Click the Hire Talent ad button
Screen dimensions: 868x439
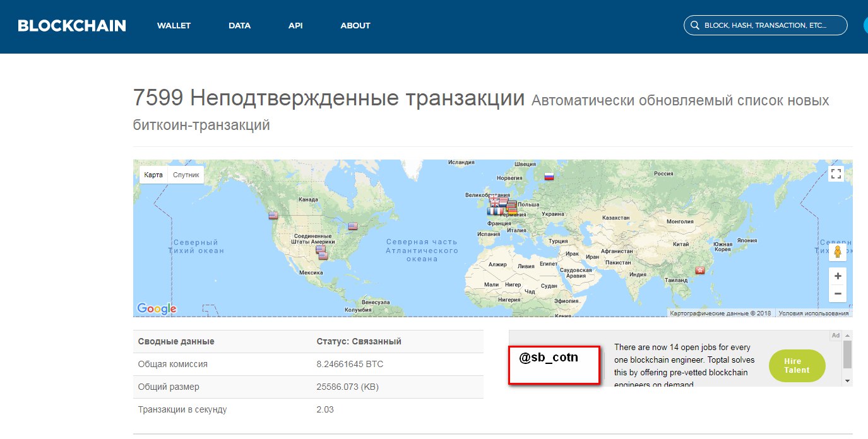tap(797, 366)
